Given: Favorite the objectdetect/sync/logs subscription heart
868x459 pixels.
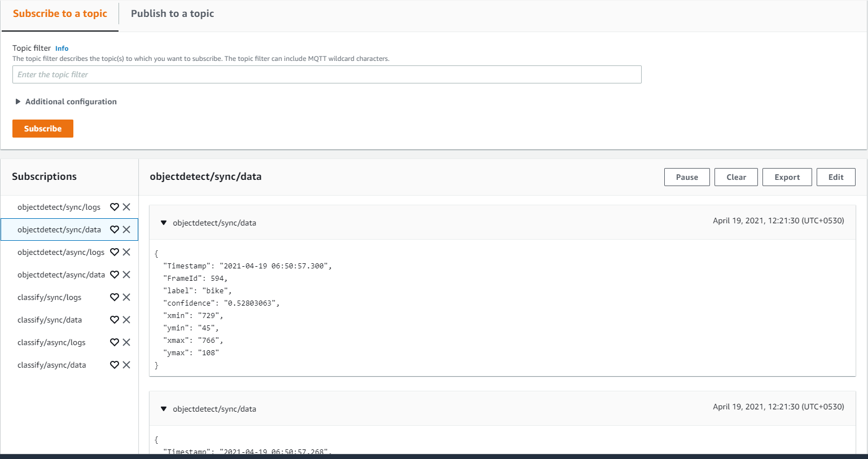Looking at the screenshot, I should (114, 207).
